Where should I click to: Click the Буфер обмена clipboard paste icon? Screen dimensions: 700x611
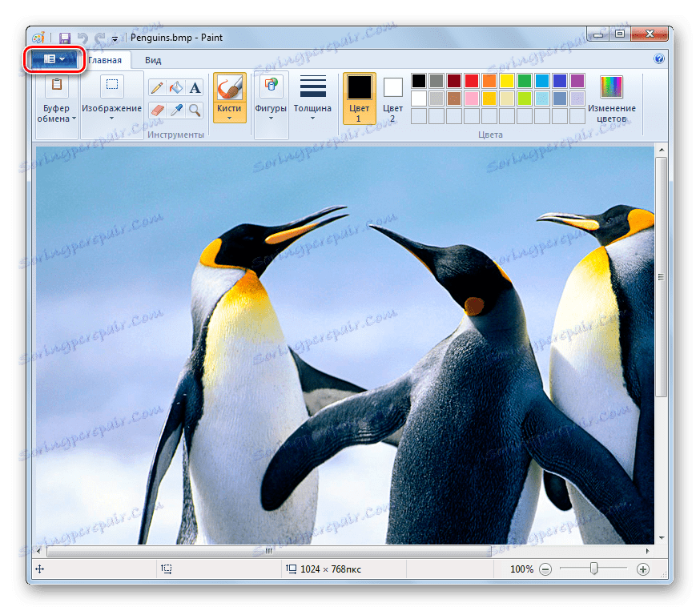click(x=57, y=84)
